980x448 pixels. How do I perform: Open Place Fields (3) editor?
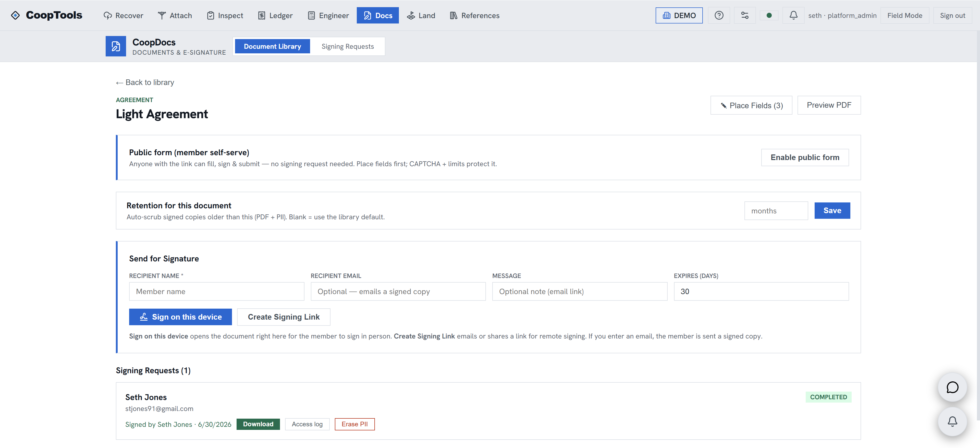click(x=751, y=105)
